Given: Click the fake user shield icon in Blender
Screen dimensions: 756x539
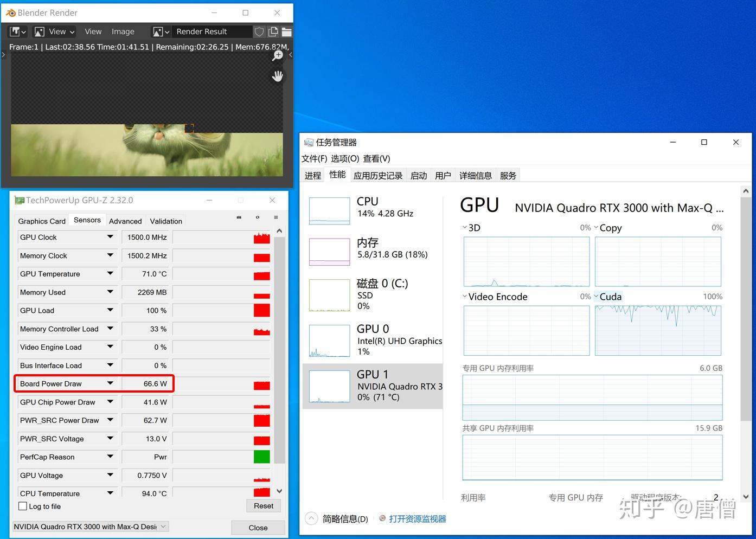Looking at the screenshot, I should 259,31.
